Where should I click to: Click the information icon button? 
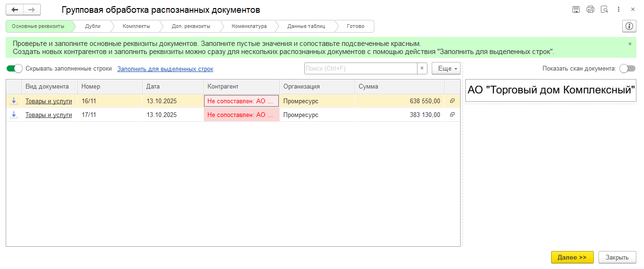point(629,26)
